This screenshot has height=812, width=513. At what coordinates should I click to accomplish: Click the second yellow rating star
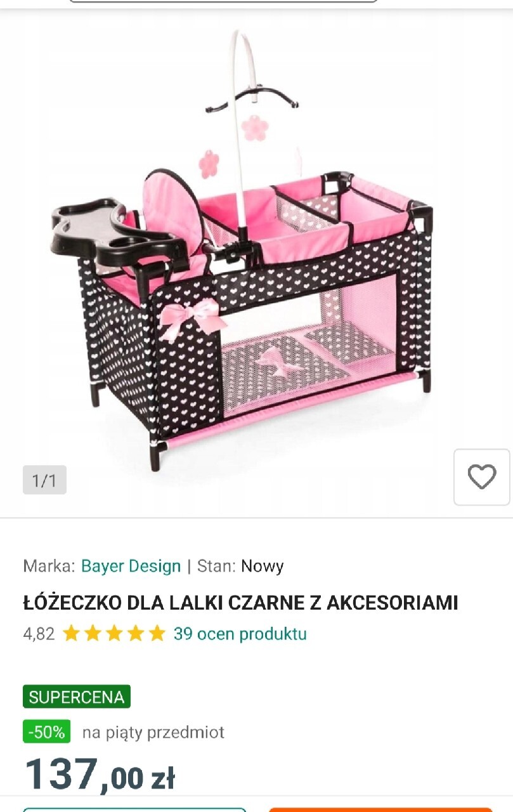coord(93,634)
